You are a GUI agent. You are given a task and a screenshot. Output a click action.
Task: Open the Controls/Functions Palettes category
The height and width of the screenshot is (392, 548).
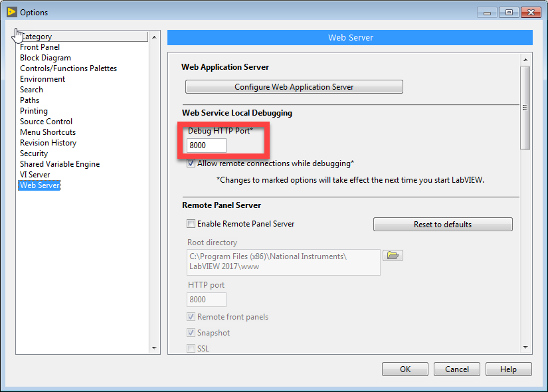coord(68,68)
